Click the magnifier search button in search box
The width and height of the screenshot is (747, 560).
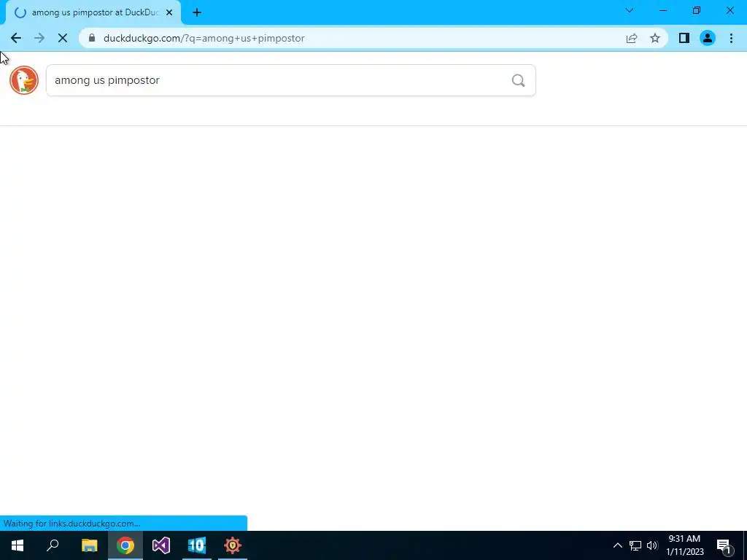[519, 80]
